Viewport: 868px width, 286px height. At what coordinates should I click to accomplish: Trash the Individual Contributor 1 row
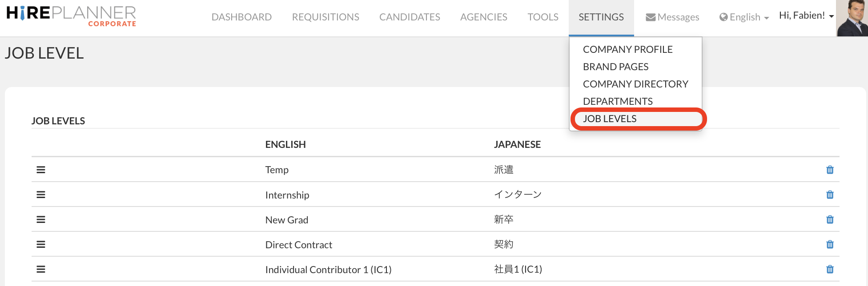click(x=830, y=269)
